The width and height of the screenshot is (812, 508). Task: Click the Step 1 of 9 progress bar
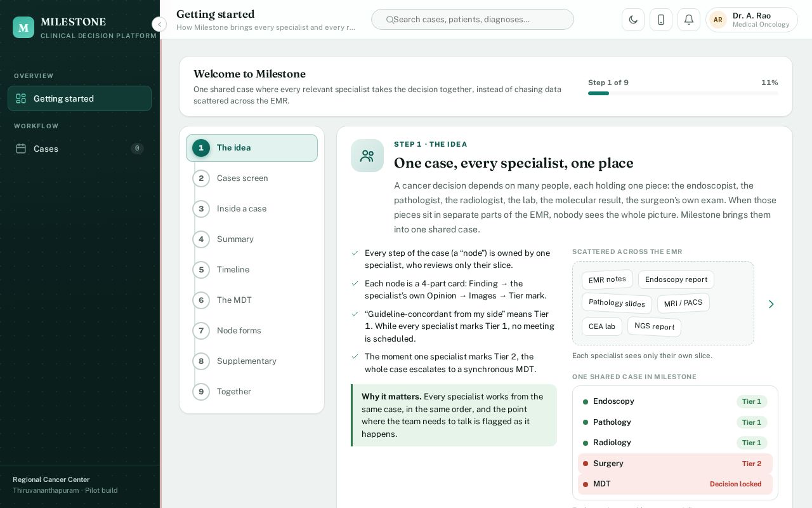click(683, 93)
